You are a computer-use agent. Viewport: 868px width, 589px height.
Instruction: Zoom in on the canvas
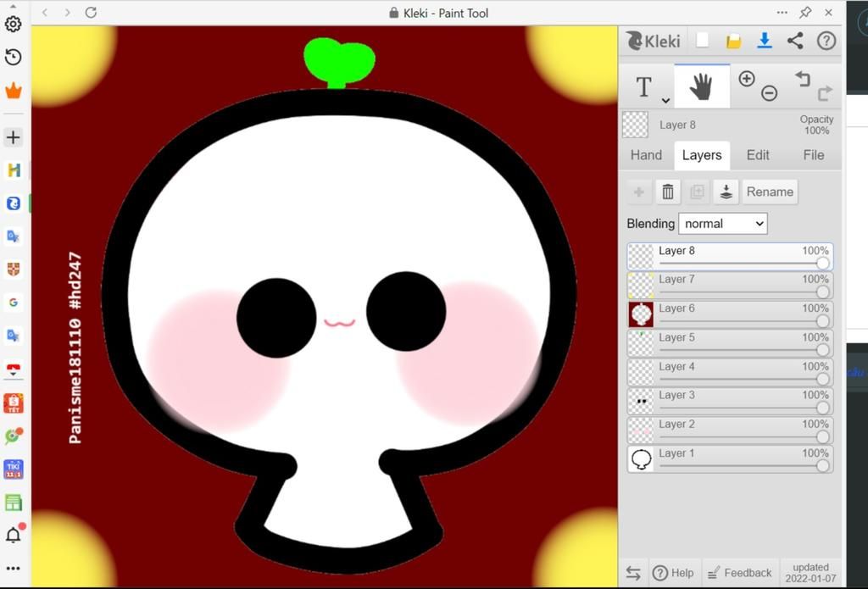point(746,79)
